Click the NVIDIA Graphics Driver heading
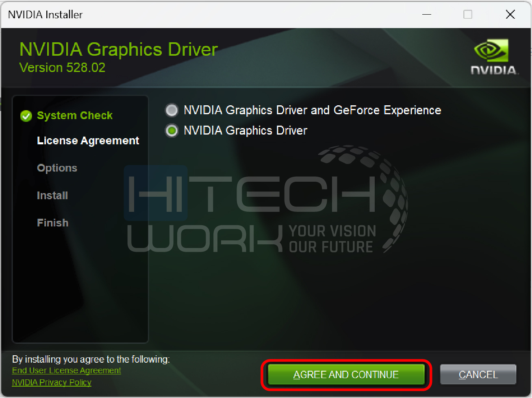Screen dimensions: 532x398 [x=119, y=50]
